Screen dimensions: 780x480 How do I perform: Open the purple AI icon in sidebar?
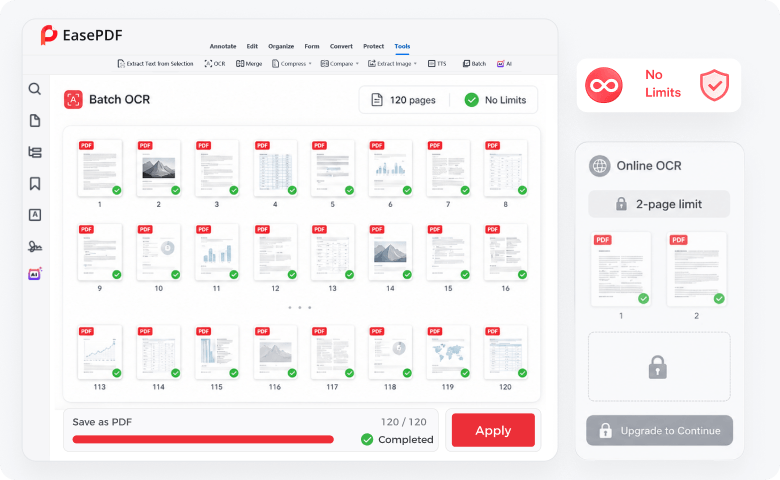click(x=35, y=274)
